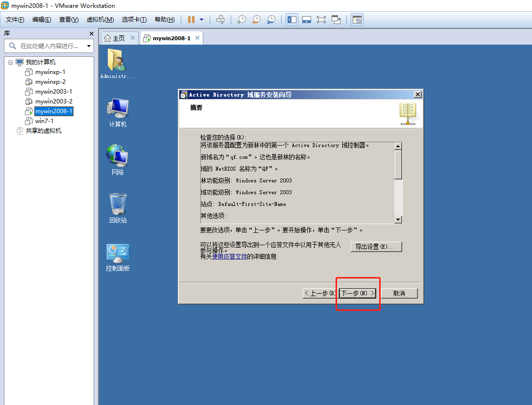The image size is (532, 405).
Task: Click the 上一步(B) back button
Action: [x=319, y=293]
